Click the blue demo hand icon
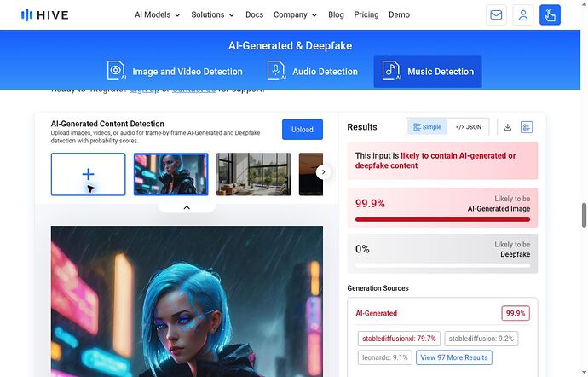 (550, 15)
